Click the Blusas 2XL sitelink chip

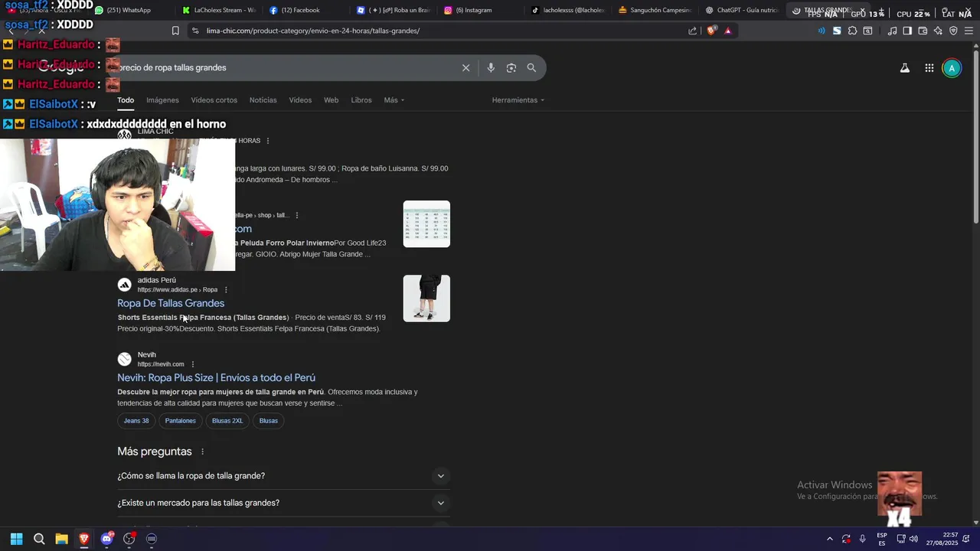227,421
